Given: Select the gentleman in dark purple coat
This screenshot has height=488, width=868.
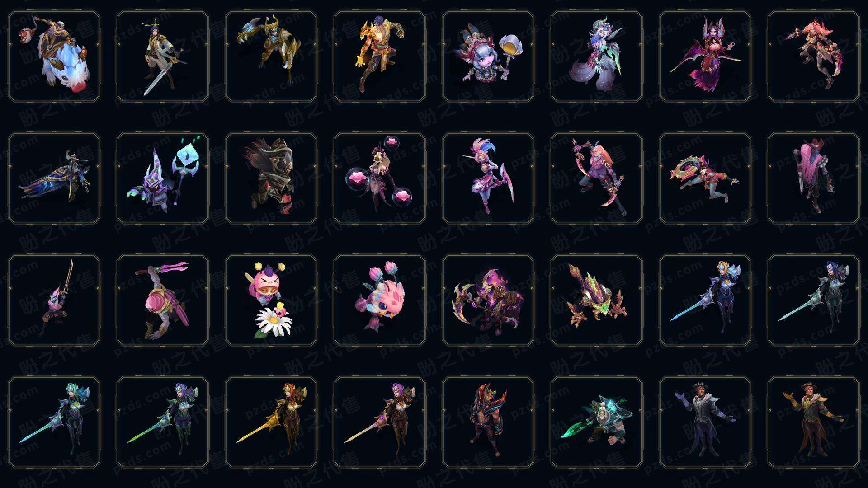Looking at the screenshot, I should point(705,422).
